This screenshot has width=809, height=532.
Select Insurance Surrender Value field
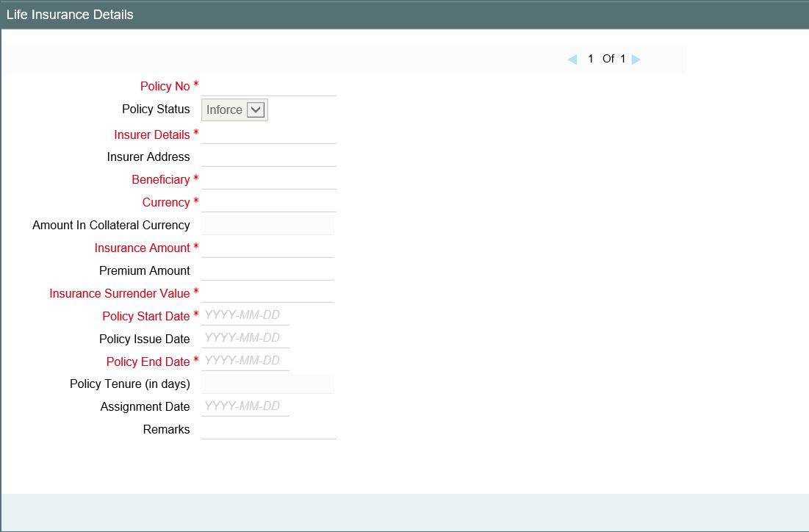[267, 293]
